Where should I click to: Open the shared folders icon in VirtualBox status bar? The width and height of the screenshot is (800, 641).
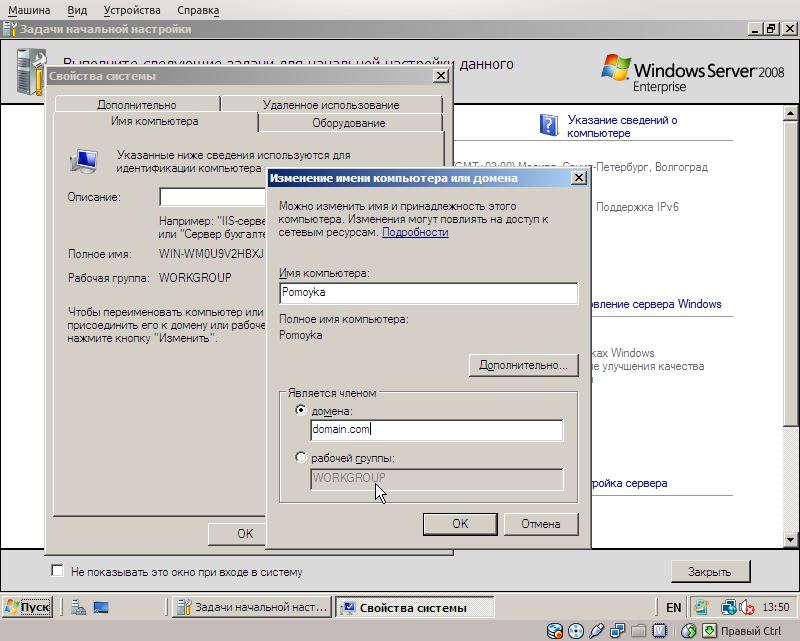(x=638, y=631)
